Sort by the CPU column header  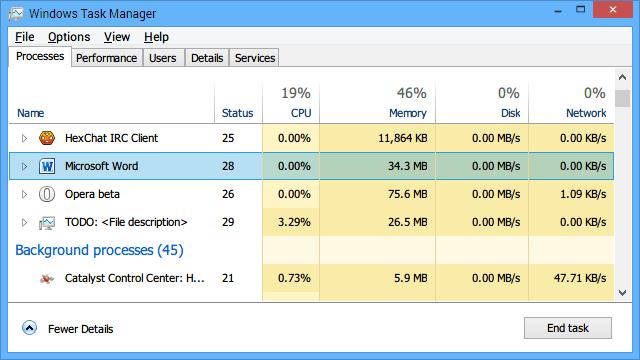(x=301, y=113)
